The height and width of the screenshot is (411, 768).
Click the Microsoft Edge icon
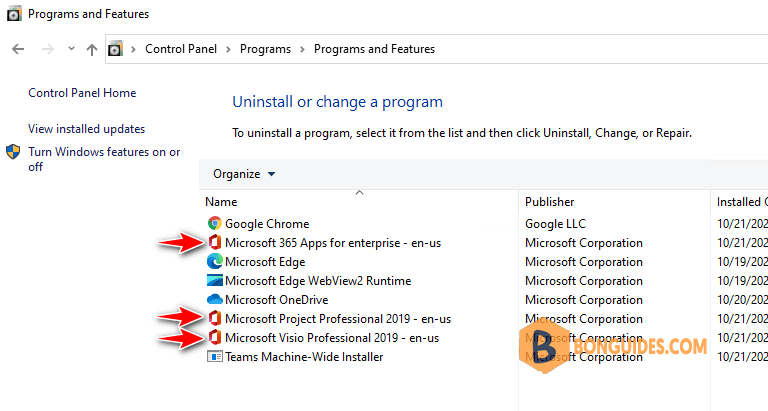215,262
